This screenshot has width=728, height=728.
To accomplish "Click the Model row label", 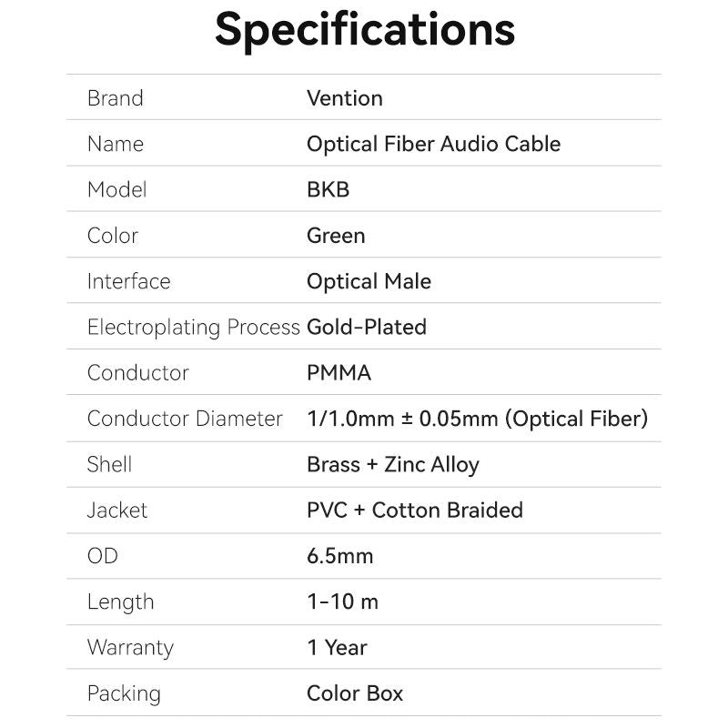I will click(116, 190).
